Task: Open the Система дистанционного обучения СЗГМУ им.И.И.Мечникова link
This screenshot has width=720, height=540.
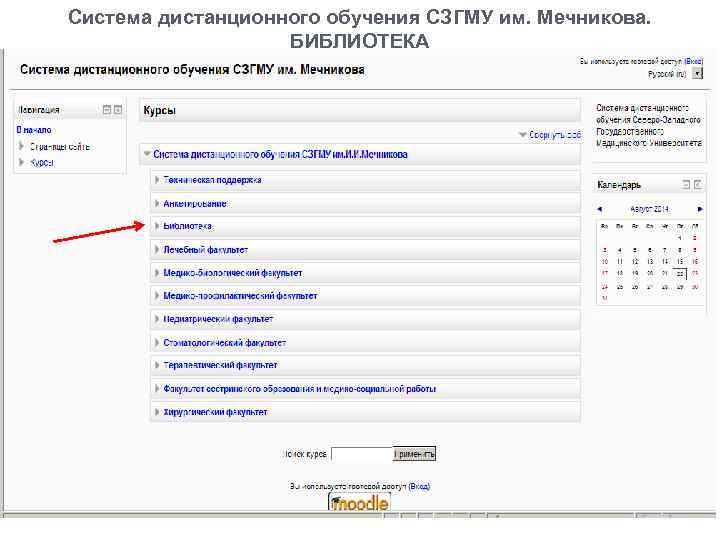Action: tap(280, 154)
